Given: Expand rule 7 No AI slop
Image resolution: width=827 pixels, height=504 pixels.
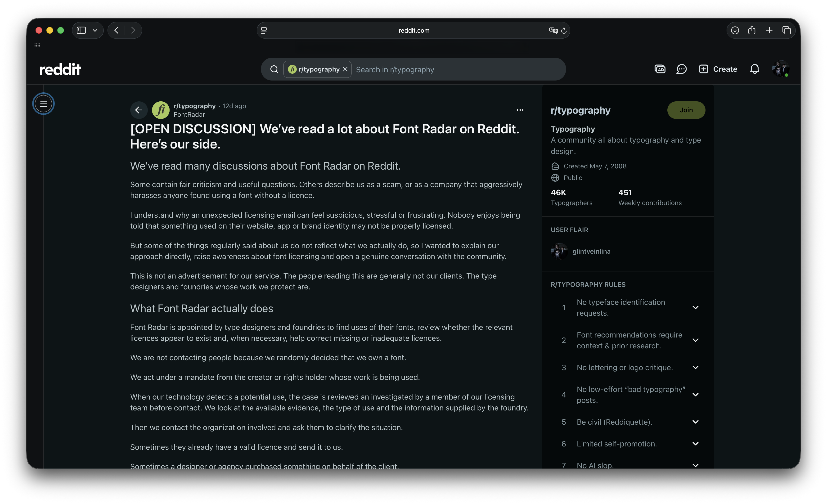Looking at the screenshot, I should coord(695,465).
